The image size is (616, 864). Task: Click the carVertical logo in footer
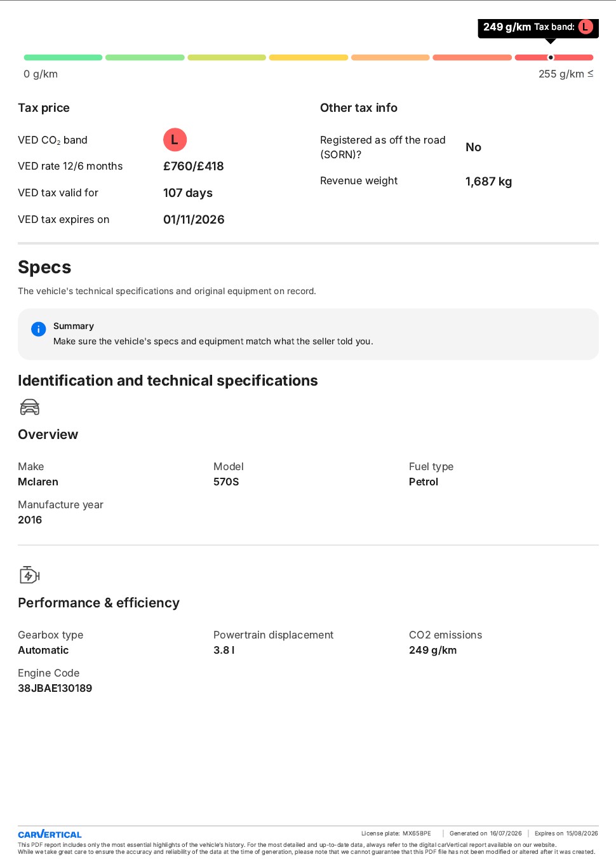click(x=50, y=834)
